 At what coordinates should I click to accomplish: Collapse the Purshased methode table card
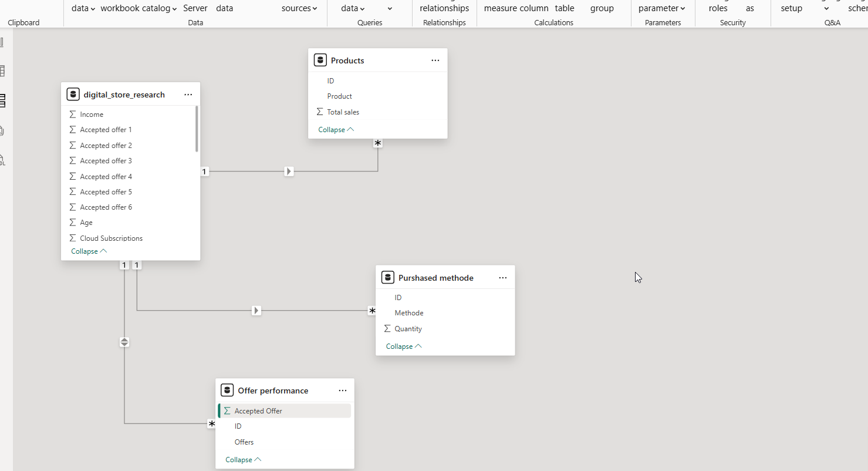pos(403,346)
